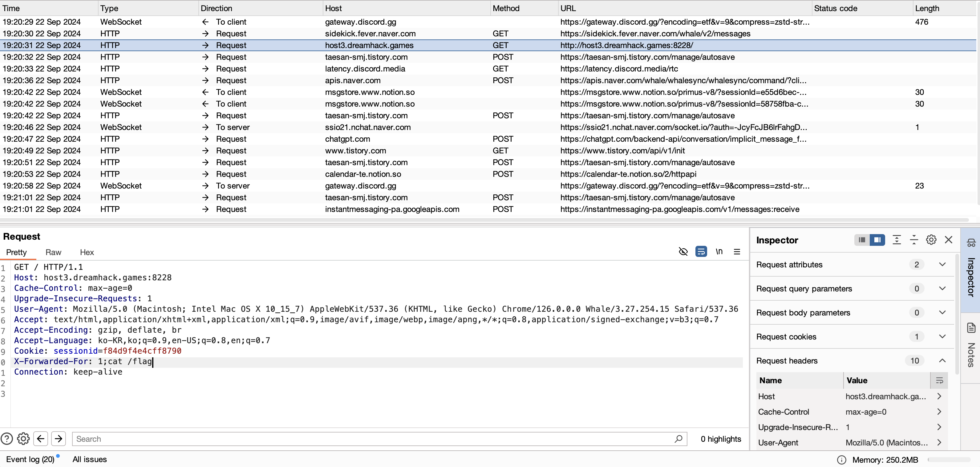
Task: Go to the previous search match arrow
Action: coord(41,439)
